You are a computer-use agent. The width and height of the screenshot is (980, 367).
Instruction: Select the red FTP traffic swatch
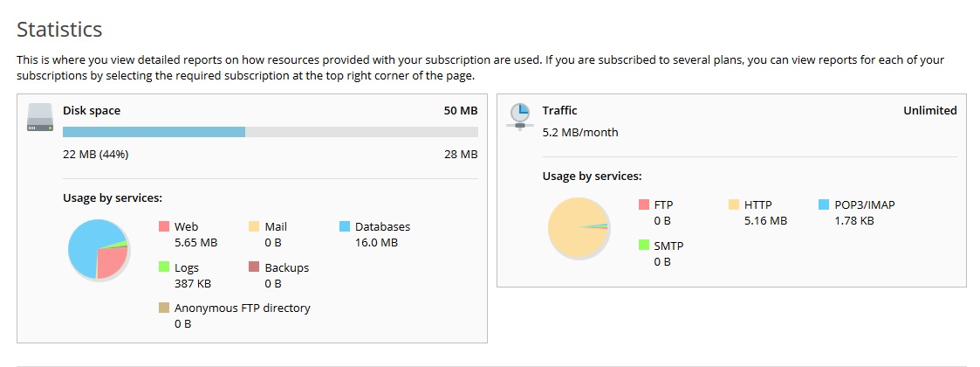coord(644,204)
